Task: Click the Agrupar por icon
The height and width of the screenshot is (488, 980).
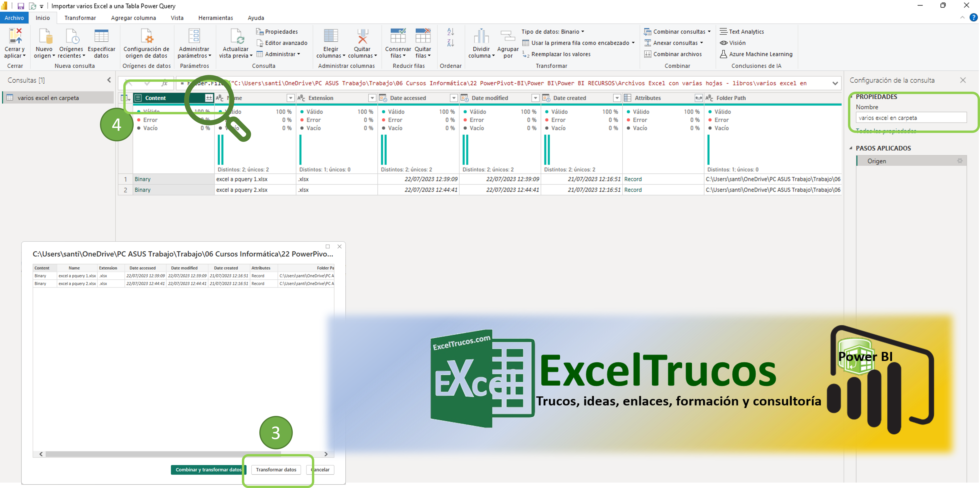Action: (x=508, y=36)
